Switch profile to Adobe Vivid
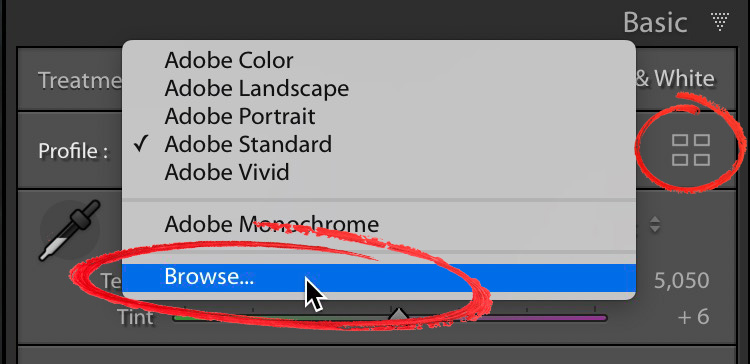The width and height of the screenshot is (750, 364). 227,172
